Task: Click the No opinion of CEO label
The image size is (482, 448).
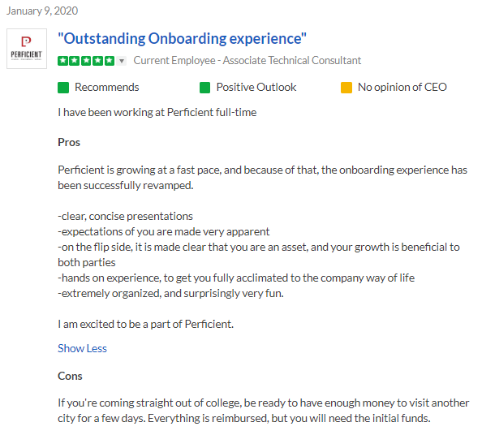Action: pos(402,88)
